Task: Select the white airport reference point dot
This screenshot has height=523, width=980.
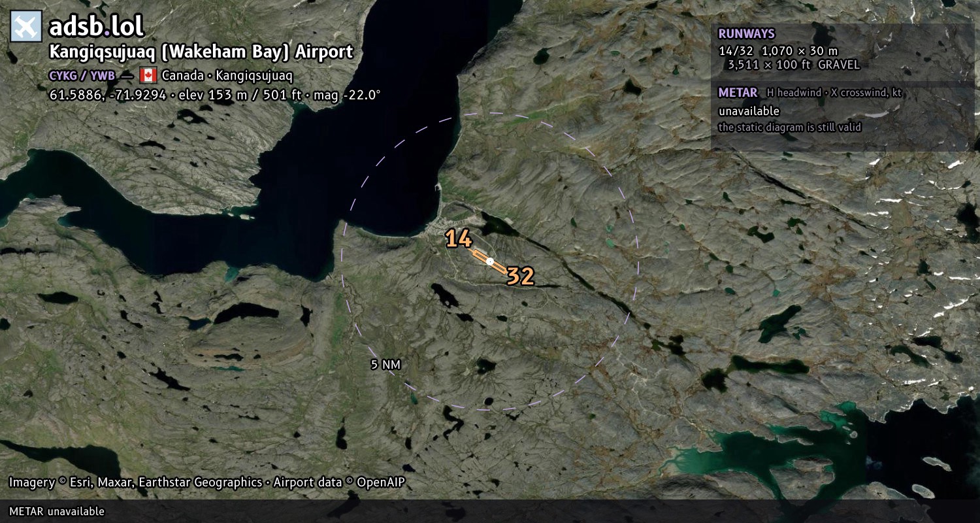Action: 490,261
